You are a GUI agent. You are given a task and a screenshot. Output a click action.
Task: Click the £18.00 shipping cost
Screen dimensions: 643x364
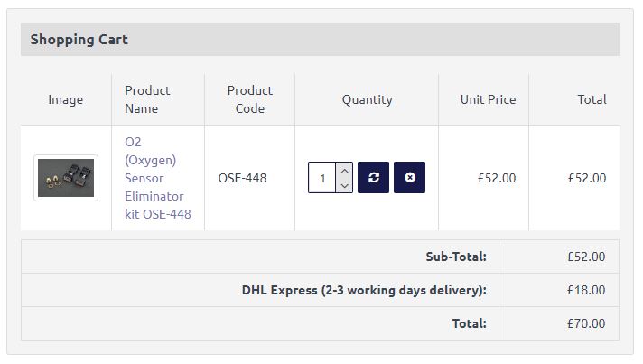click(x=586, y=290)
